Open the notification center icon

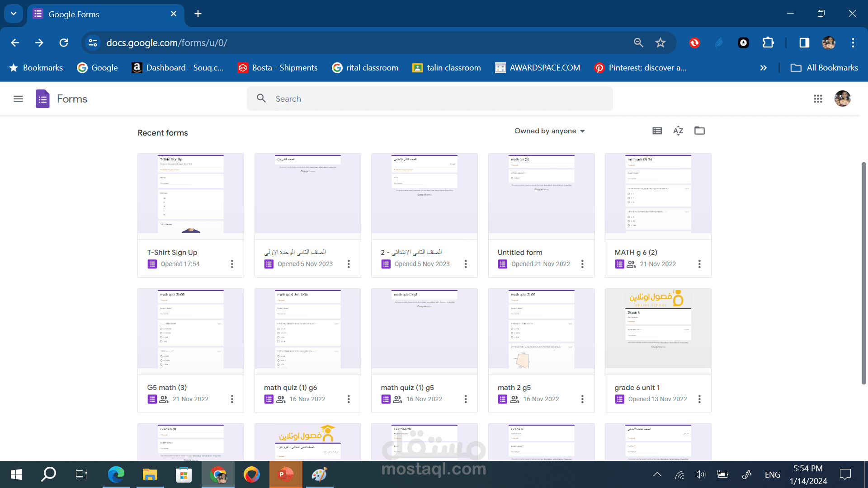tap(845, 474)
